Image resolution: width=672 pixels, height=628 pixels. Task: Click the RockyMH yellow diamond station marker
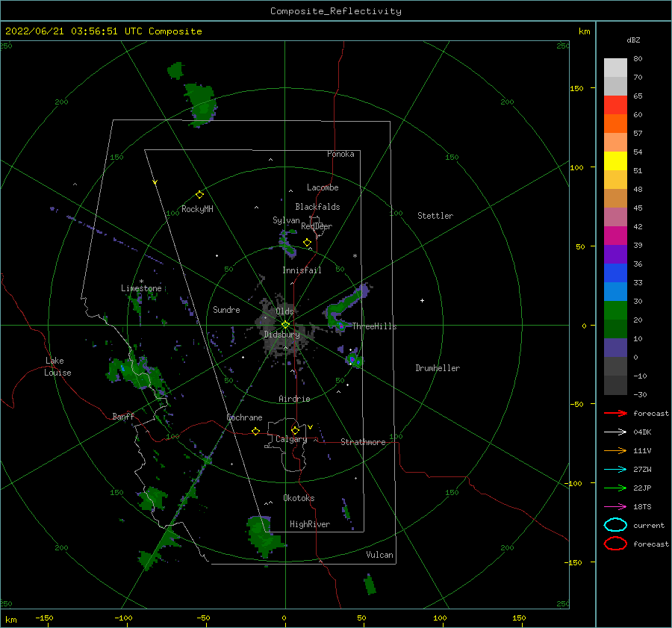[199, 195]
